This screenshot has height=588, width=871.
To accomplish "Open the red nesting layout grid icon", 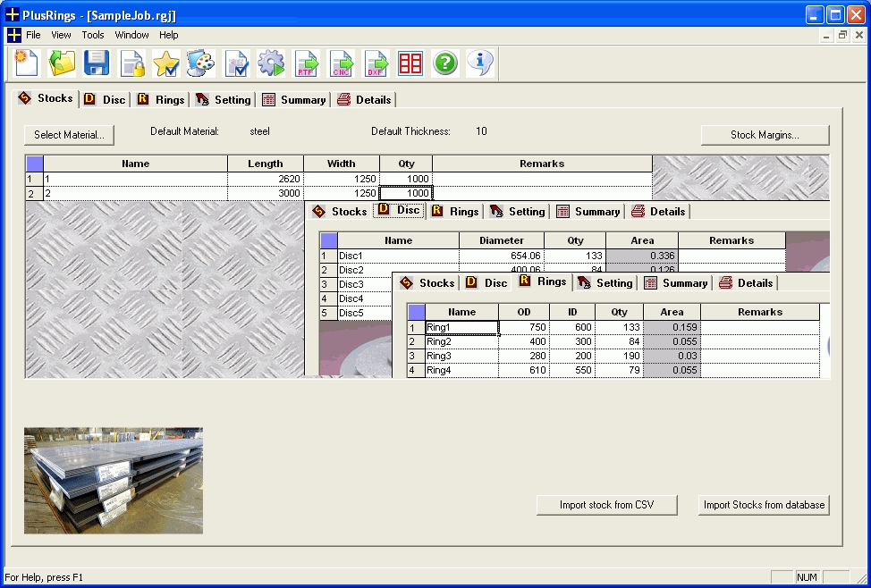I will [410, 63].
